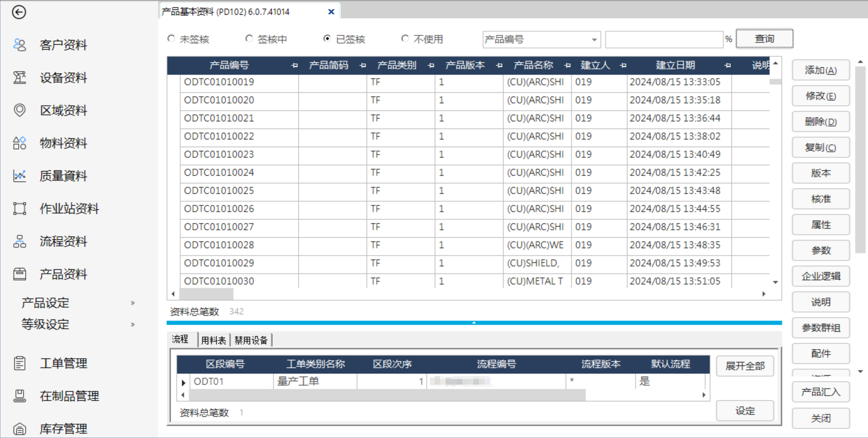
Task: Click the 查询 search button
Action: (x=764, y=39)
